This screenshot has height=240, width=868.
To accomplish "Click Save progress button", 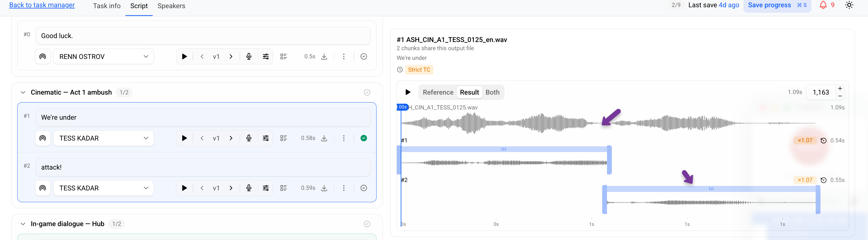I will pos(777,5).
